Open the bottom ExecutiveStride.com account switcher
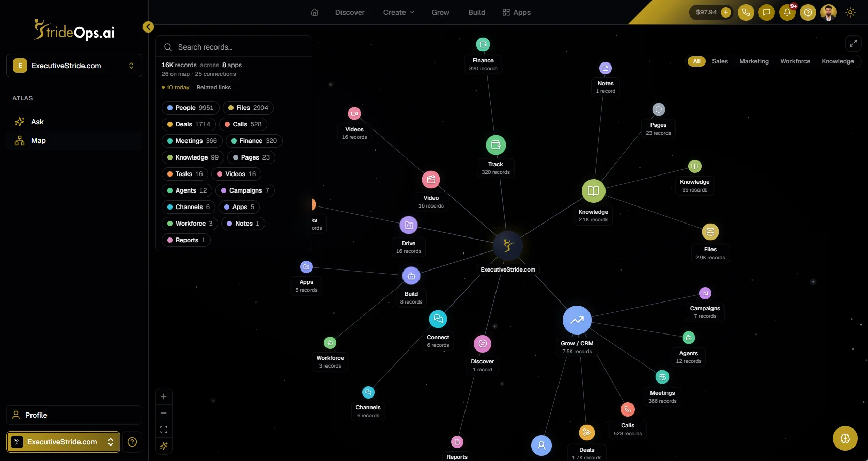Viewport: 868px width, 461px height. (x=63, y=442)
